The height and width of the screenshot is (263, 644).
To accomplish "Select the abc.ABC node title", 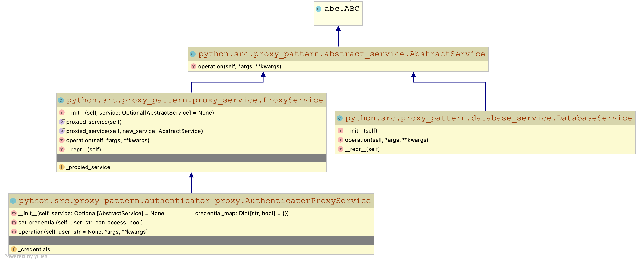I will (x=341, y=9).
